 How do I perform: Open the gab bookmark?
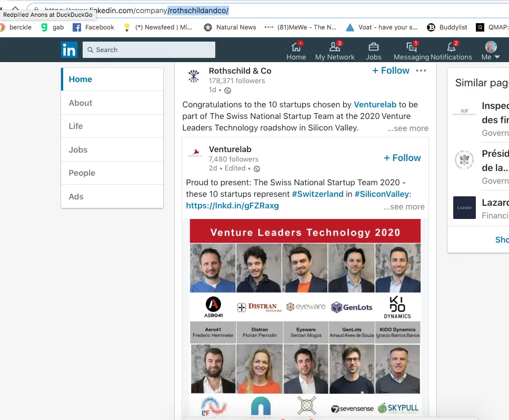[53, 27]
